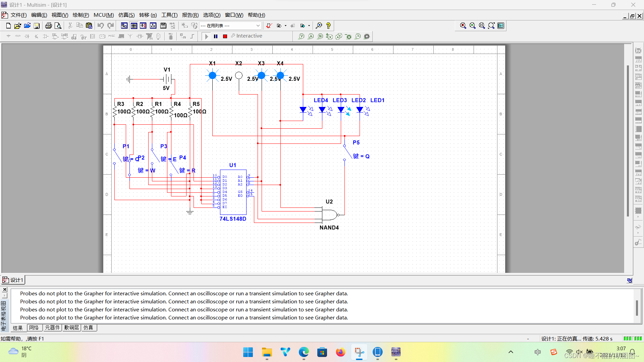
Task: Toggle switch P5 in the circuit
Action: tap(348, 153)
